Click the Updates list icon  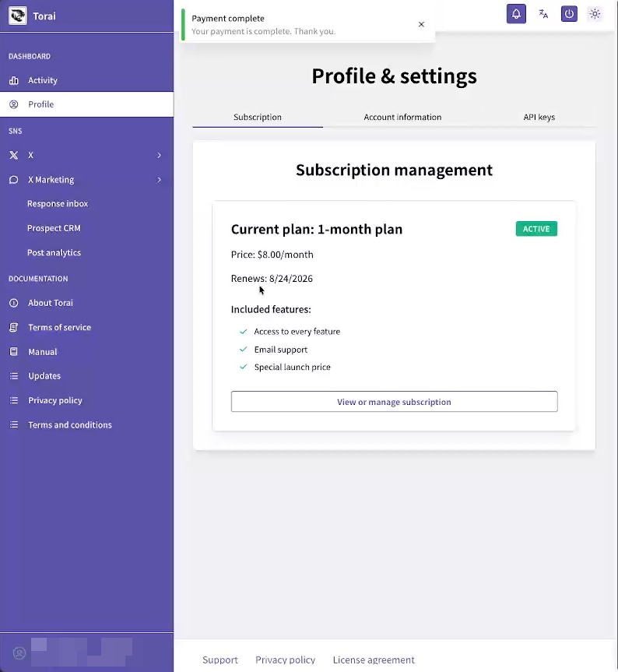pyautogui.click(x=14, y=376)
